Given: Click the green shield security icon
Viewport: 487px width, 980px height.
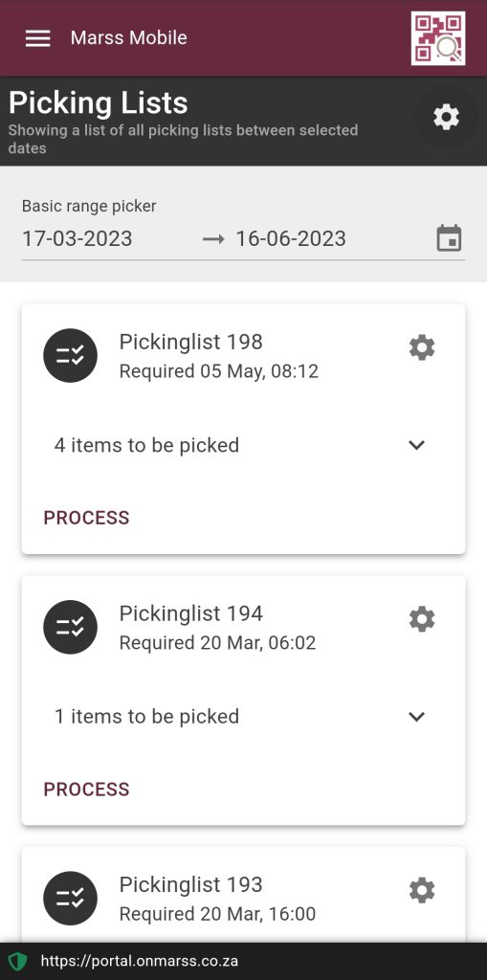Looking at the screenshot, I should pyautogui.click(x=17, y=961).
